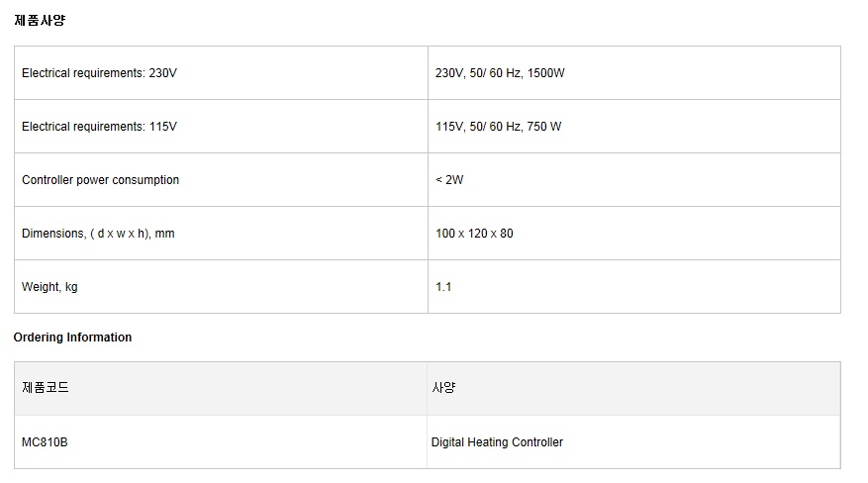Click the 제품사양 heading
868x483 pixels.
point(40,21)
